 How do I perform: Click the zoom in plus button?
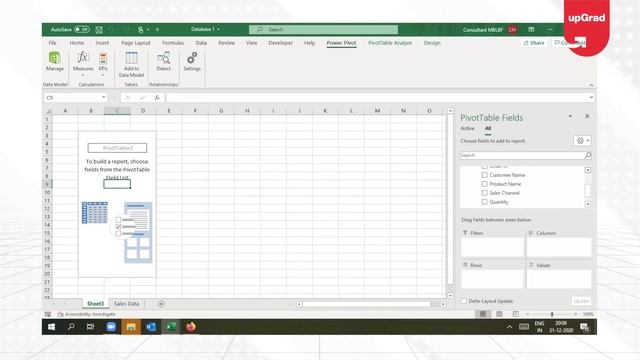(x=576, y=314)
